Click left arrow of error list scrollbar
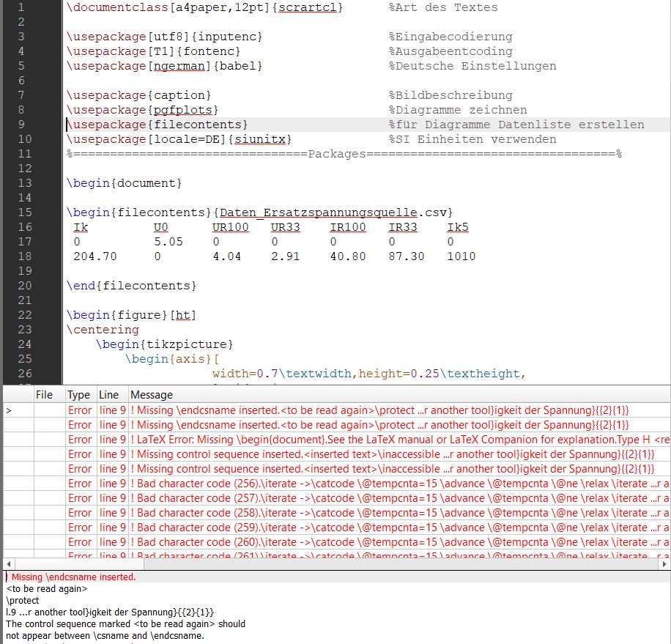Screen dimensions: 671x644 (7, 563)
